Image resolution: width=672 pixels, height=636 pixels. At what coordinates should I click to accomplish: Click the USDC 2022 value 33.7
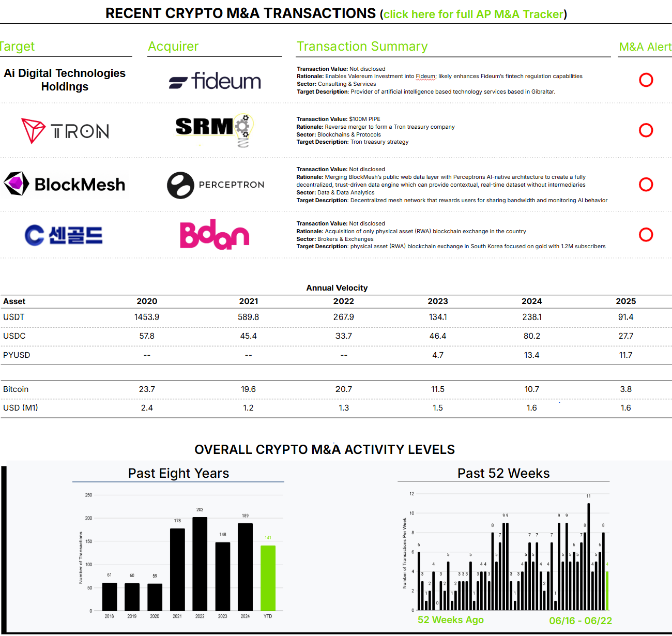tap(344, 336)
